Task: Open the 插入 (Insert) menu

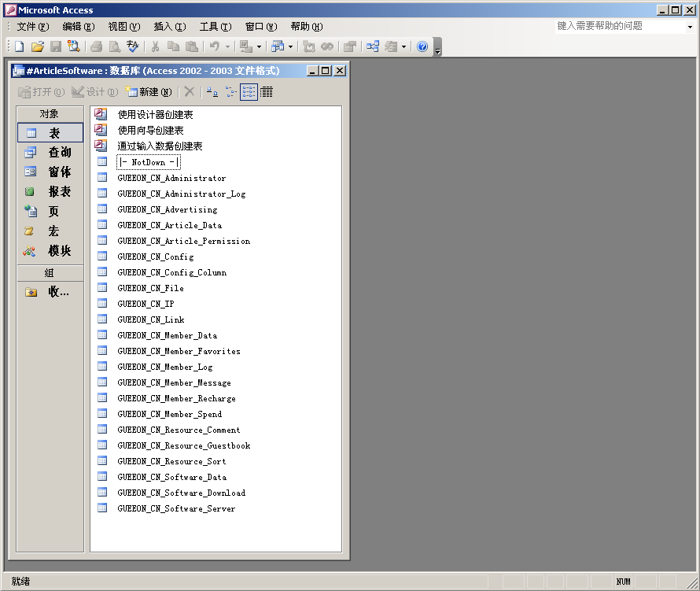Action: click(169, 27)
